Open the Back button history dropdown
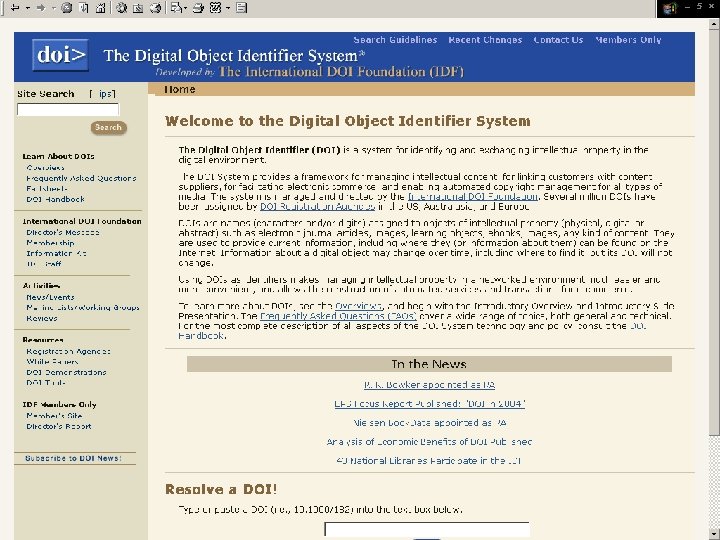Viewport: 720px width, 540px height. pyautogui.click(x=27, y=8)
